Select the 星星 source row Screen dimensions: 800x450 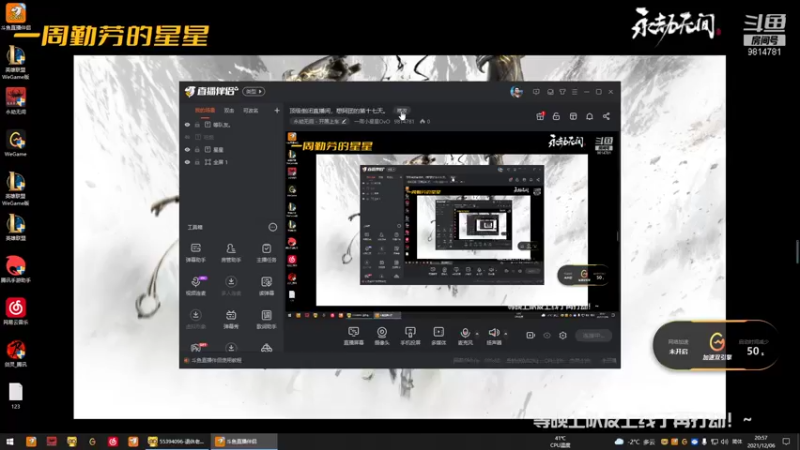[x=232, y=149]
